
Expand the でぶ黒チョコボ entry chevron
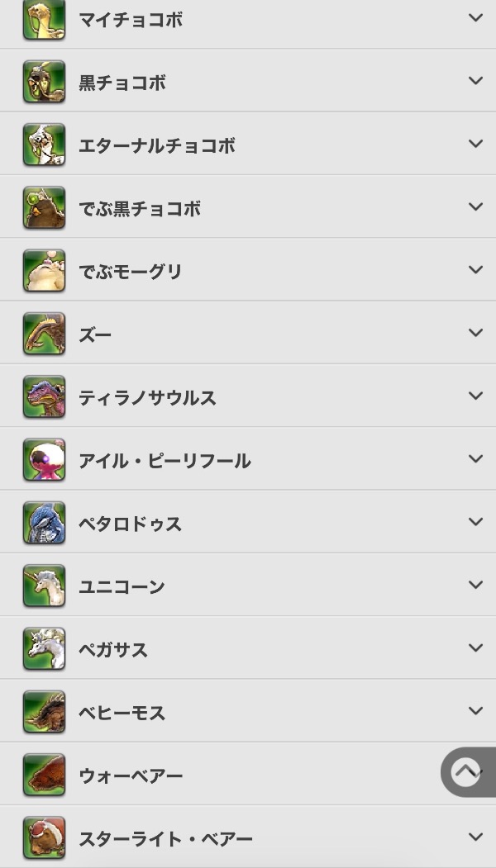[475, 206]
